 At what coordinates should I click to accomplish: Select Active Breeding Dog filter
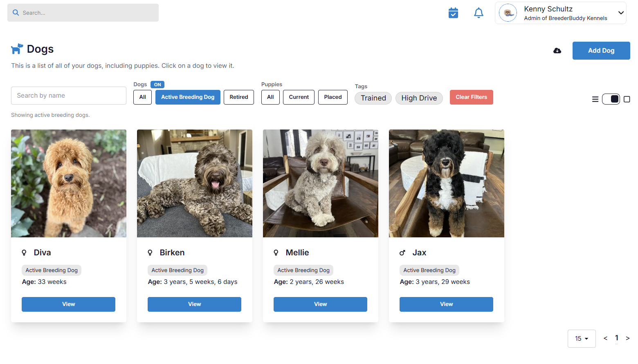pos(188,97)
